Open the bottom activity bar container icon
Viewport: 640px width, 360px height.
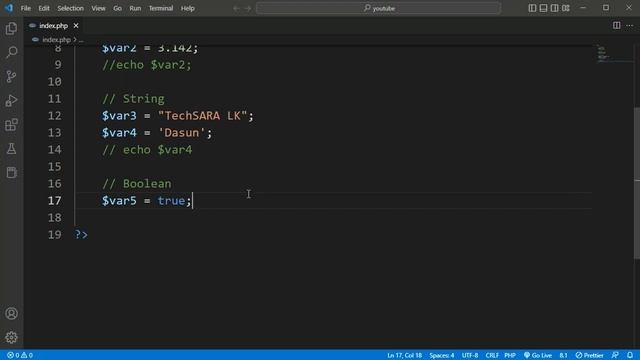(11, 172)
